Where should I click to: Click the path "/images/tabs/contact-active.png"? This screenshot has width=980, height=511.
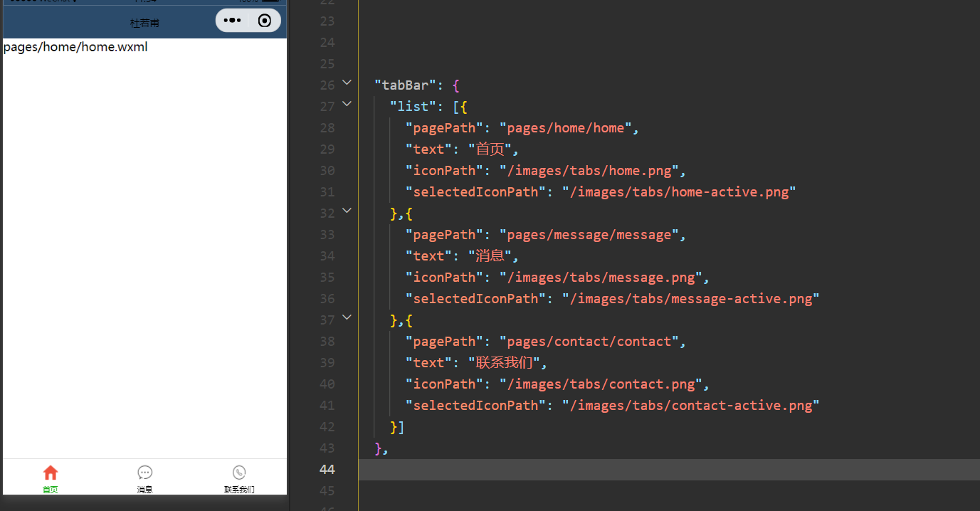pos(691,406)
